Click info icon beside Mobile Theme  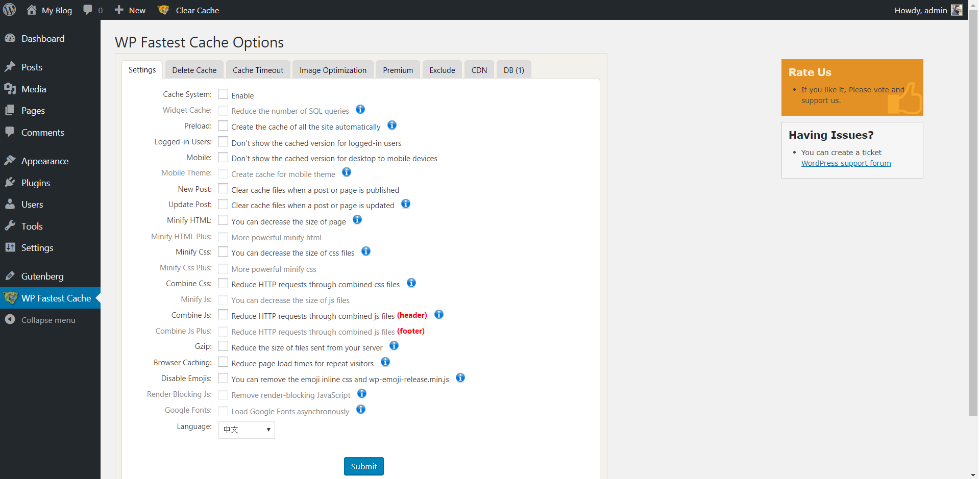[347, 172]
